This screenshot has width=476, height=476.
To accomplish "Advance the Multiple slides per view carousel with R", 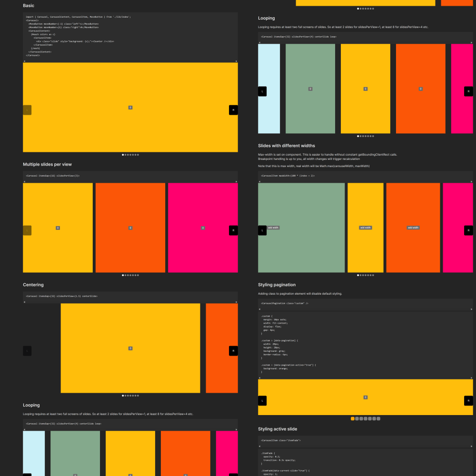I will tap(233, 230).
